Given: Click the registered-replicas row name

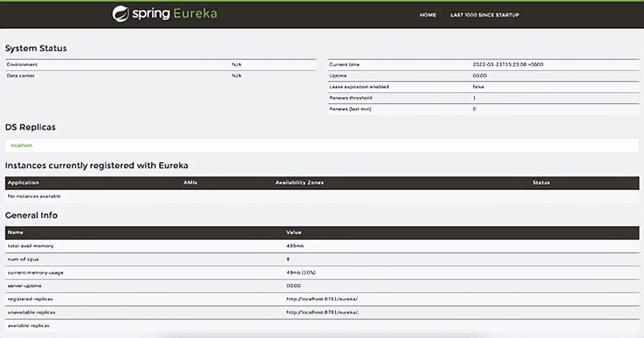Looking at the screenshot, I should pos(30,299).
